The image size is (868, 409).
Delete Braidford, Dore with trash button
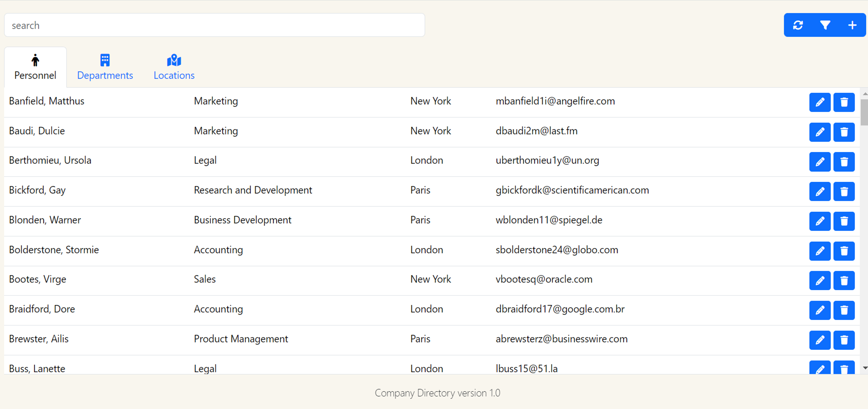pos(844,310)
